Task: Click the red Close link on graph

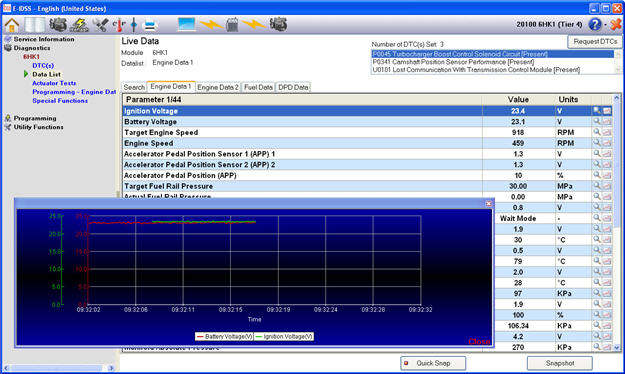Action: (479, 341)
